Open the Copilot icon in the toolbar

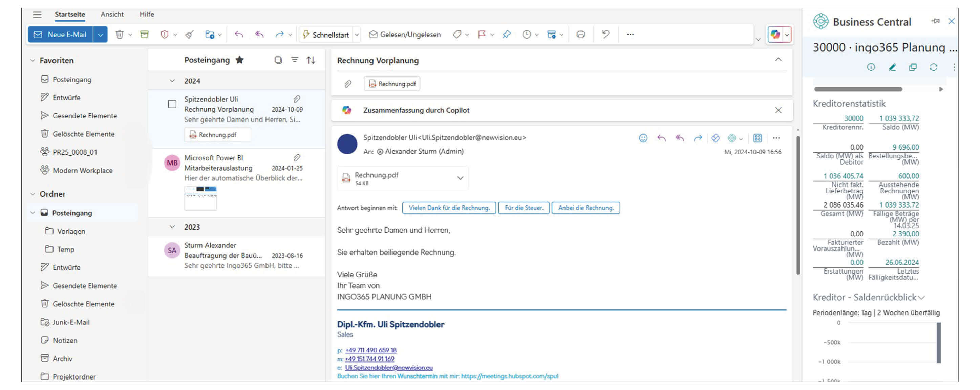click(x=775, y=35)
